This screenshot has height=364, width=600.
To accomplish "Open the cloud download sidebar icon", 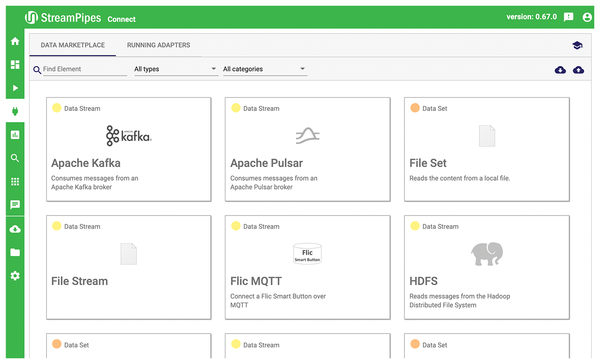I will point(15,229).
